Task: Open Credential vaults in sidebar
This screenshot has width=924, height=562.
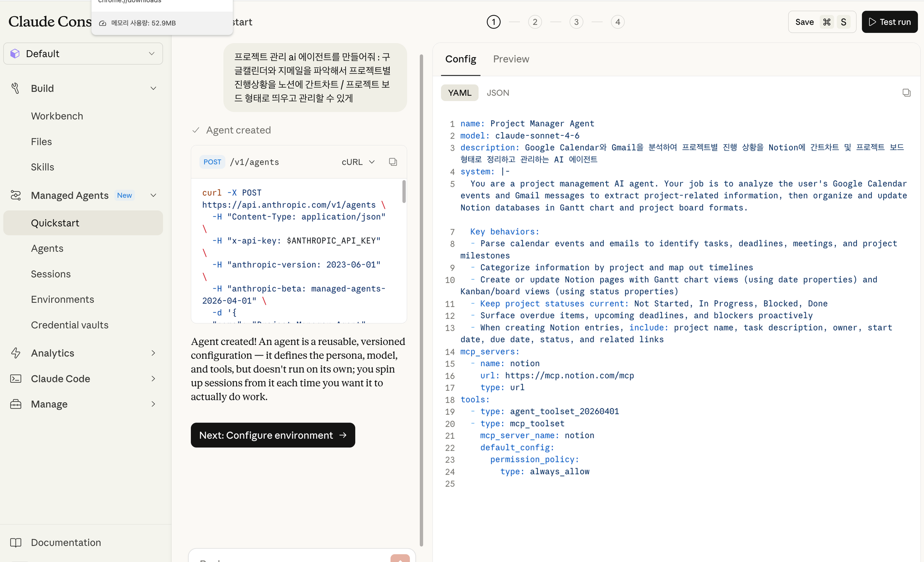Action: click(69, 325)
